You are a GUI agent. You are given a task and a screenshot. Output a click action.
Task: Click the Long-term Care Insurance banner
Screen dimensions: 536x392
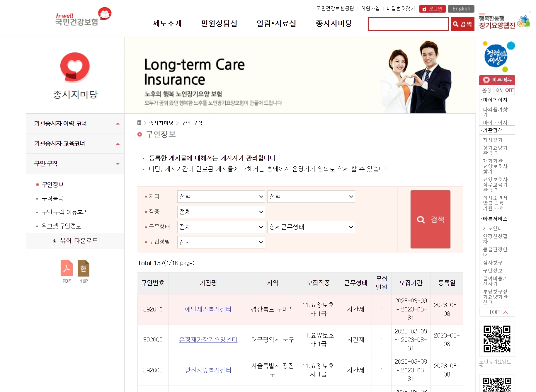point(300,75)
